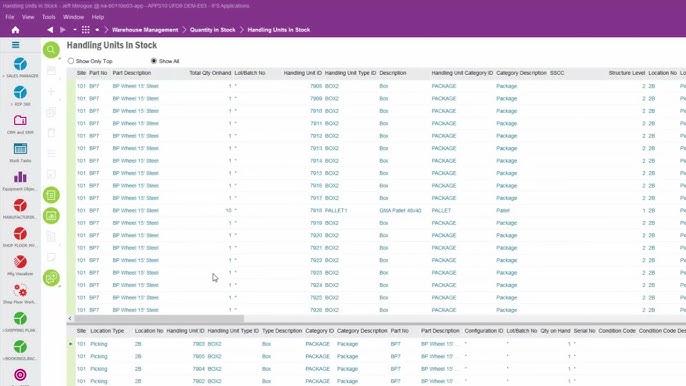The height and width of the screenshot is (386, 686).
Task: Click Total Qty 10 cell of pallet row
Action: point(228,211)
